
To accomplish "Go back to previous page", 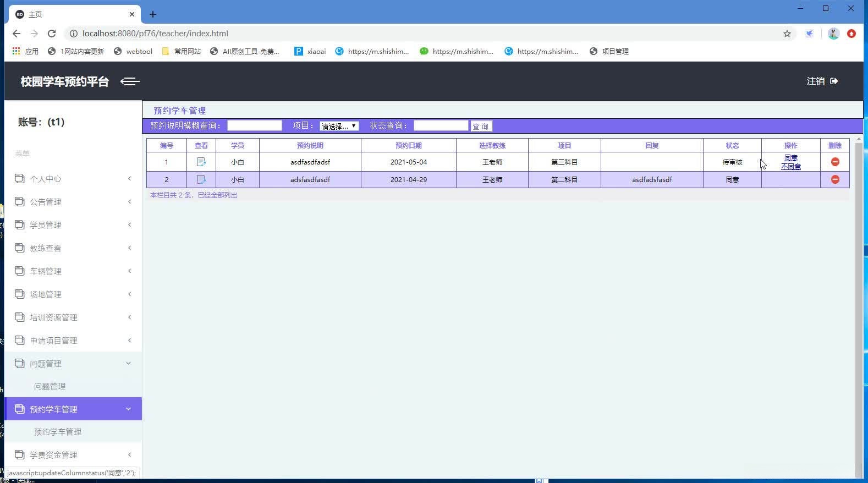I will (x=17, y=34).
